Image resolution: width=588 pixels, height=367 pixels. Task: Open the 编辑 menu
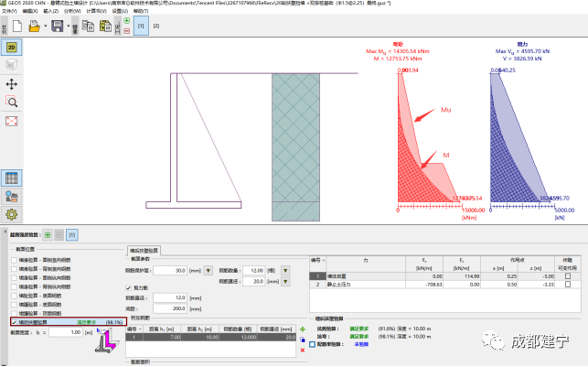(x=30, y=11)
